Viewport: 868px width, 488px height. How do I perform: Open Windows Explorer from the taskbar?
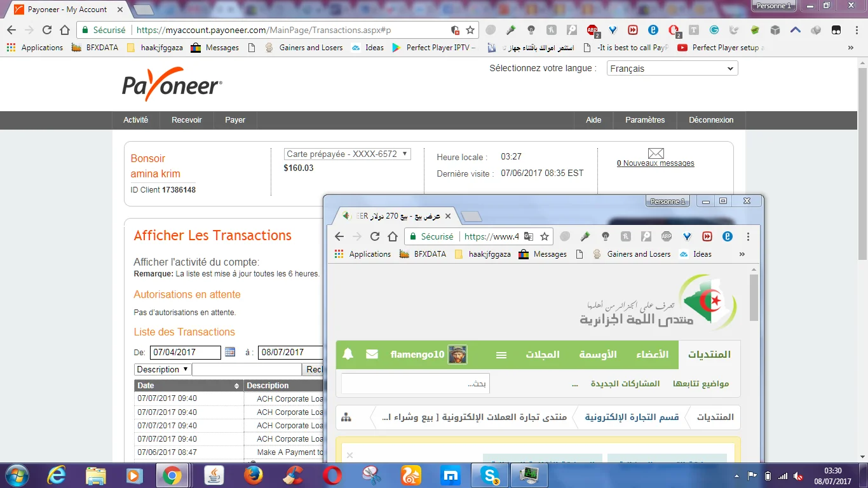pyautogui.click(x=96, y=475)
